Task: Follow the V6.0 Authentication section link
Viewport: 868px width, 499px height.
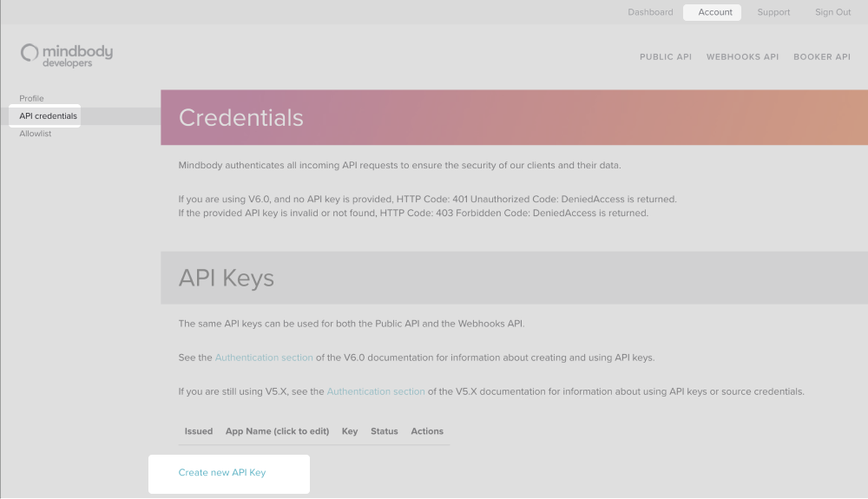Action: pyautogui.click(x=264, y=358)
